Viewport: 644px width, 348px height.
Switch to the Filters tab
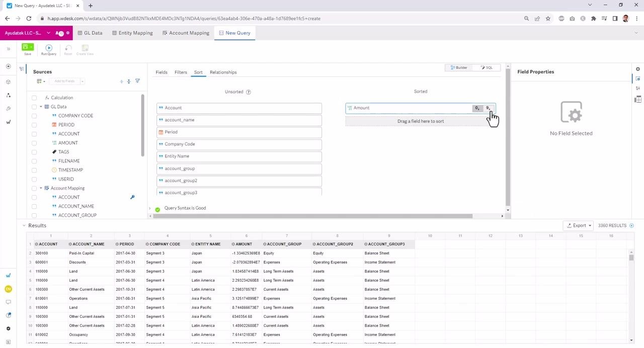tap(181, 72)
